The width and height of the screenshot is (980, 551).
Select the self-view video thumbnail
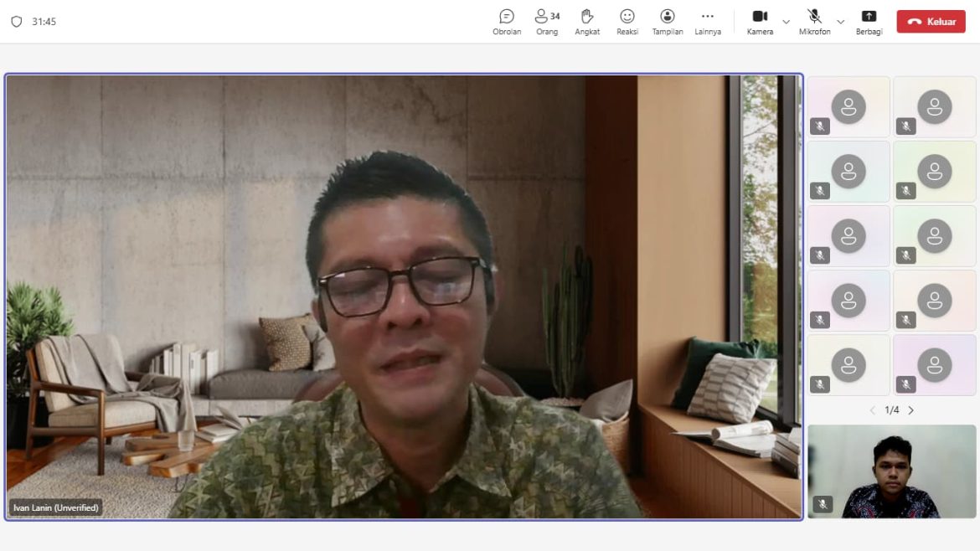(x=891, y=471)
